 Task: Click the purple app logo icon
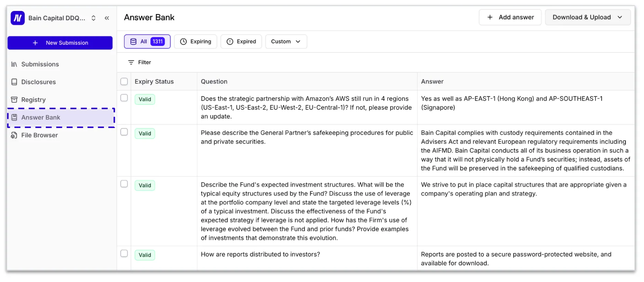point(17,18)
